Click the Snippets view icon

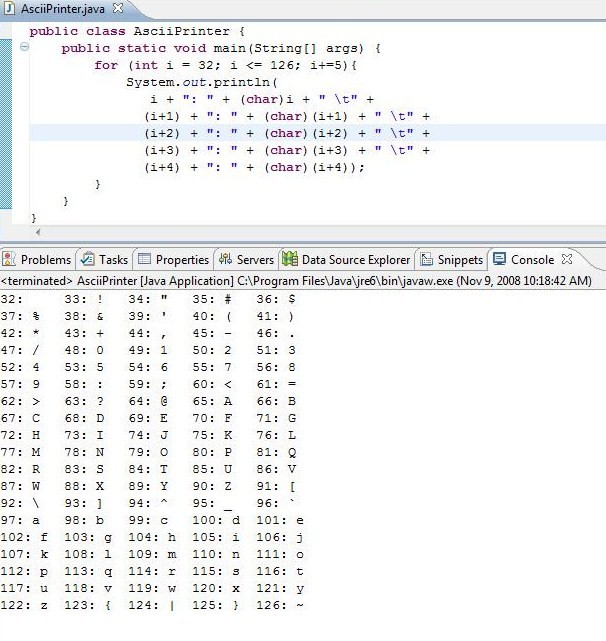pos(425,260)
